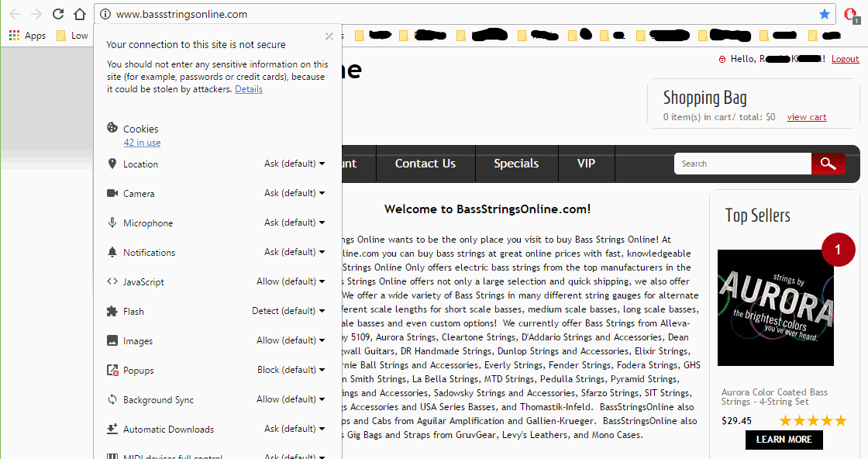Open Images permission dropdown

[x=291, y=340]
